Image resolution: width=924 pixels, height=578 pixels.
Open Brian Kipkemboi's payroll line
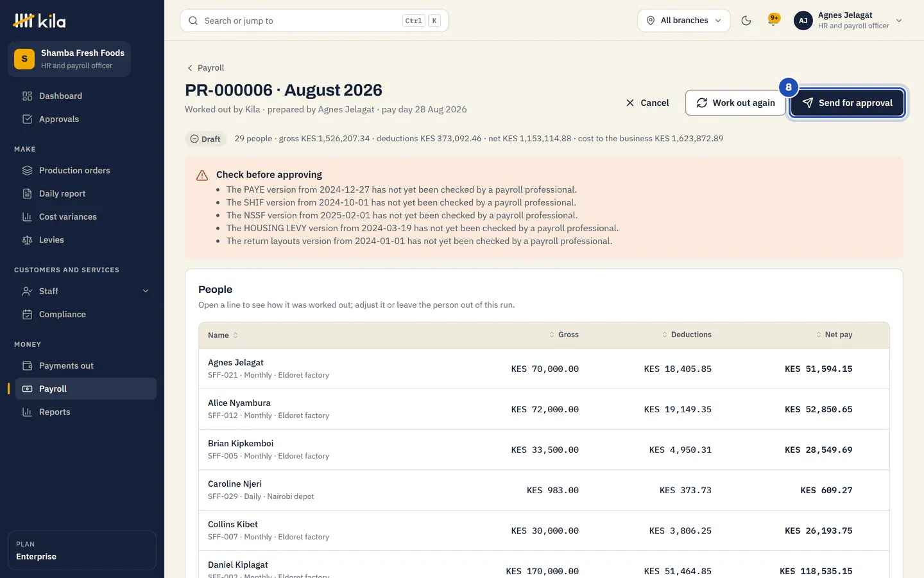[x=544, y=450]
